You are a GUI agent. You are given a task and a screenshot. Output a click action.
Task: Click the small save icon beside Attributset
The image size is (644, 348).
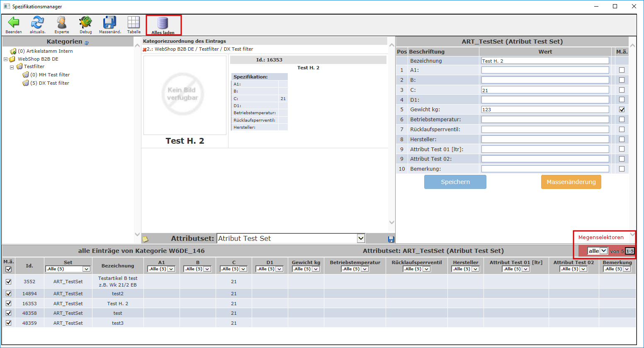click(x=391, y=239)
